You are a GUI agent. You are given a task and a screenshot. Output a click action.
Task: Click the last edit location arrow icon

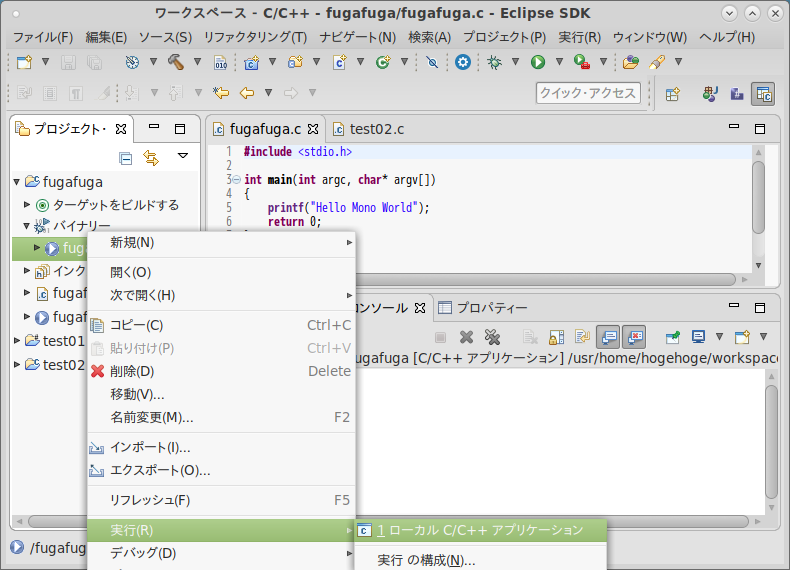pyautogui.click(x=221, y=93)
